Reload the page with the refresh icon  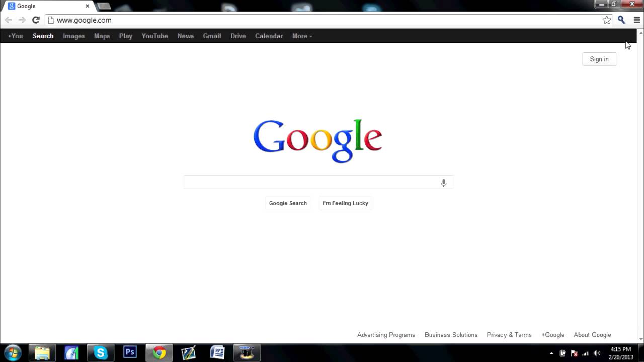(36, 20)
